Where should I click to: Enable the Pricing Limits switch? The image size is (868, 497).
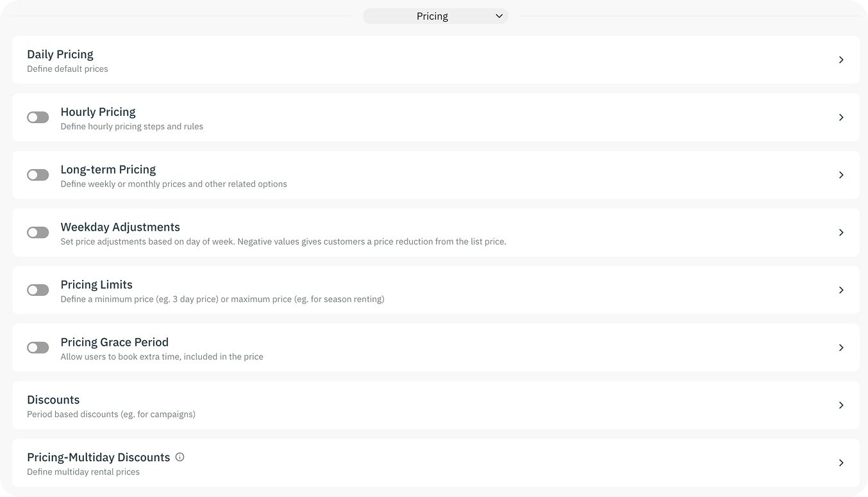pos(38,290)
